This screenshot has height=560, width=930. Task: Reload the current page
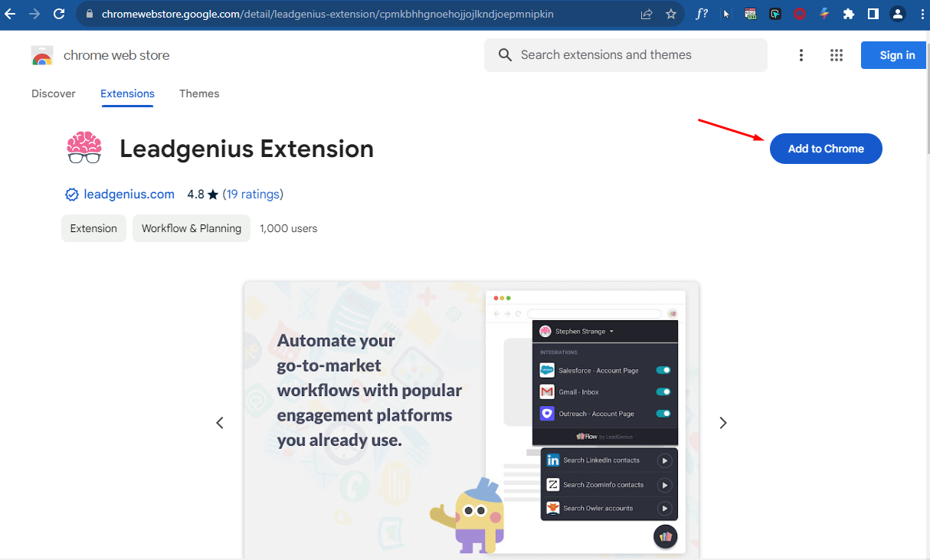click(x=59, y=14)
